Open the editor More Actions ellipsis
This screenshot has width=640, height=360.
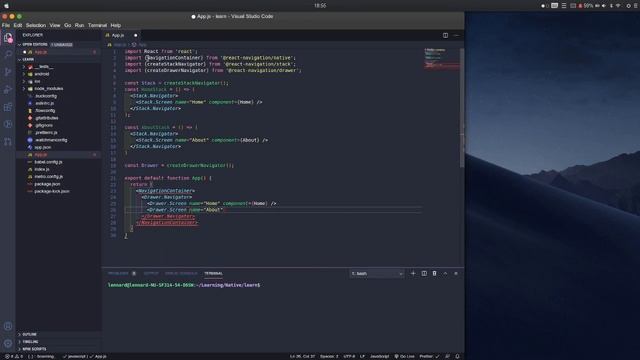(x=456, y=36)
